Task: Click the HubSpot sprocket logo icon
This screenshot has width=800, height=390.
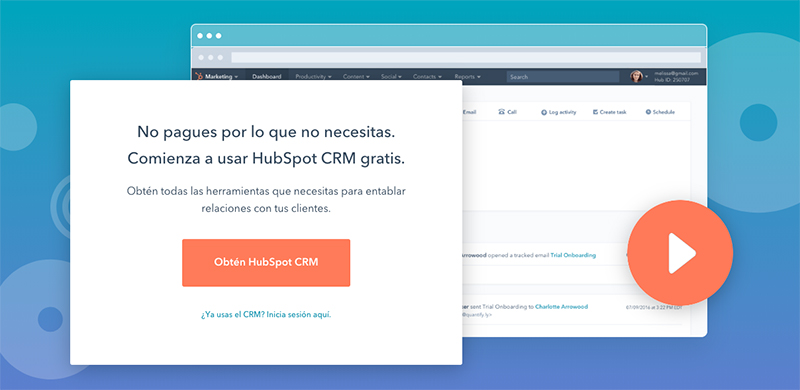Action: coord(199,77)
